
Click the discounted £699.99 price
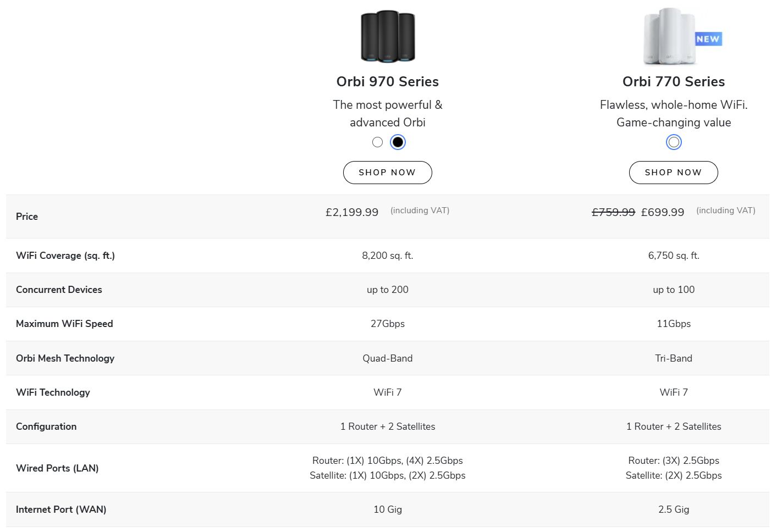[x=663, y=212]
